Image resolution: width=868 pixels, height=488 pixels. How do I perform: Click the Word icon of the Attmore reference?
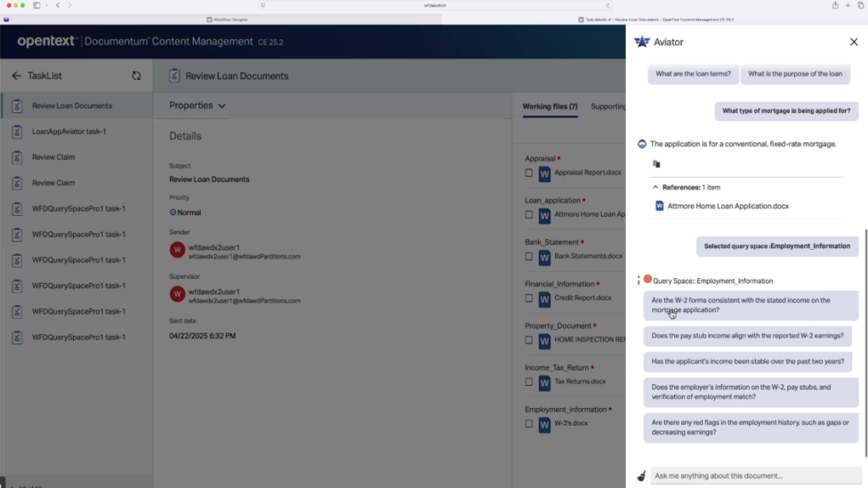click(659, 206)
